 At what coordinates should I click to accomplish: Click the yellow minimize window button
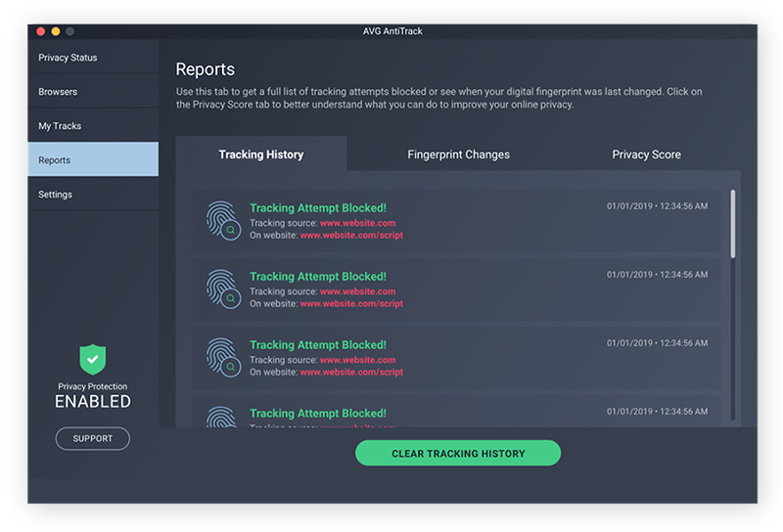(56, 31)
